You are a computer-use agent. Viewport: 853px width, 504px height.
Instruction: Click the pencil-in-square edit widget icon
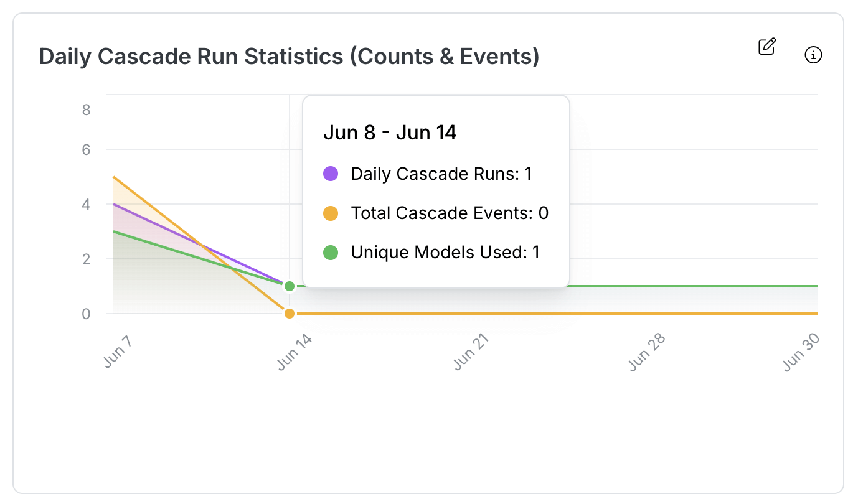click(766, 46)
